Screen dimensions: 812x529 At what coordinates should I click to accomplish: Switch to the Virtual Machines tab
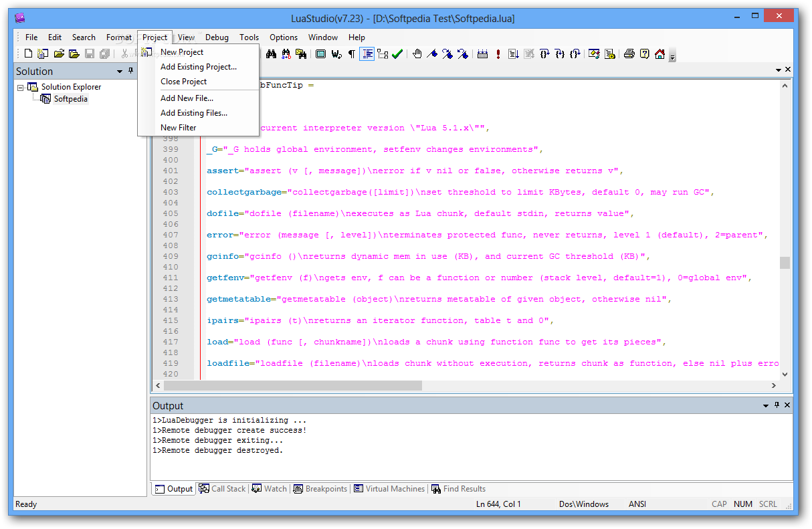tap(389, 489)
